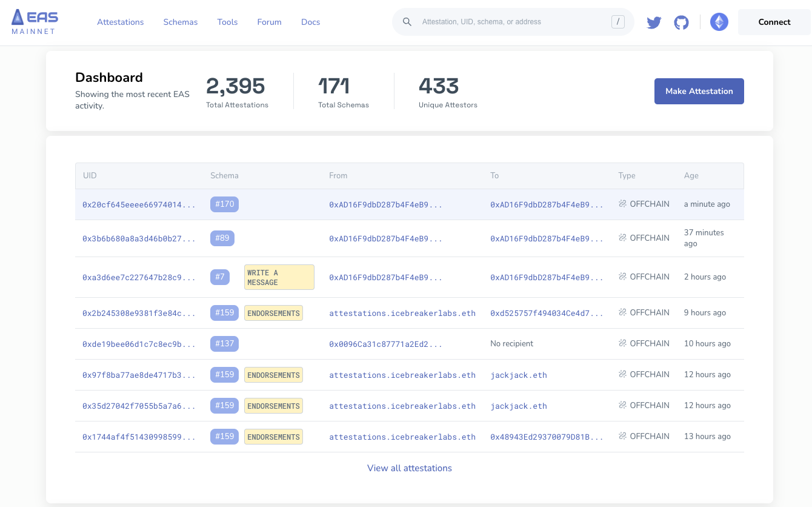Click the Ethereum network icon near Connect

click(719, 22)
